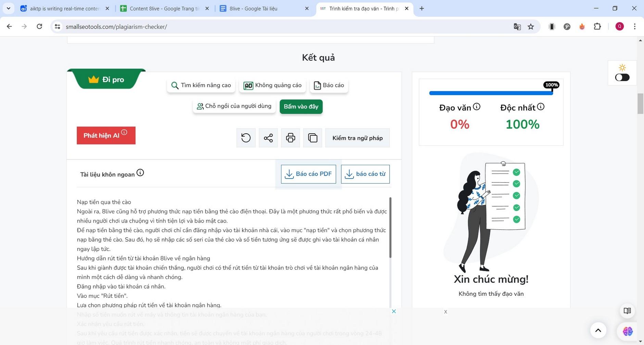Click the green 100% unique value
The height and width of the screenshot is (345, 644).
point(522,124)
